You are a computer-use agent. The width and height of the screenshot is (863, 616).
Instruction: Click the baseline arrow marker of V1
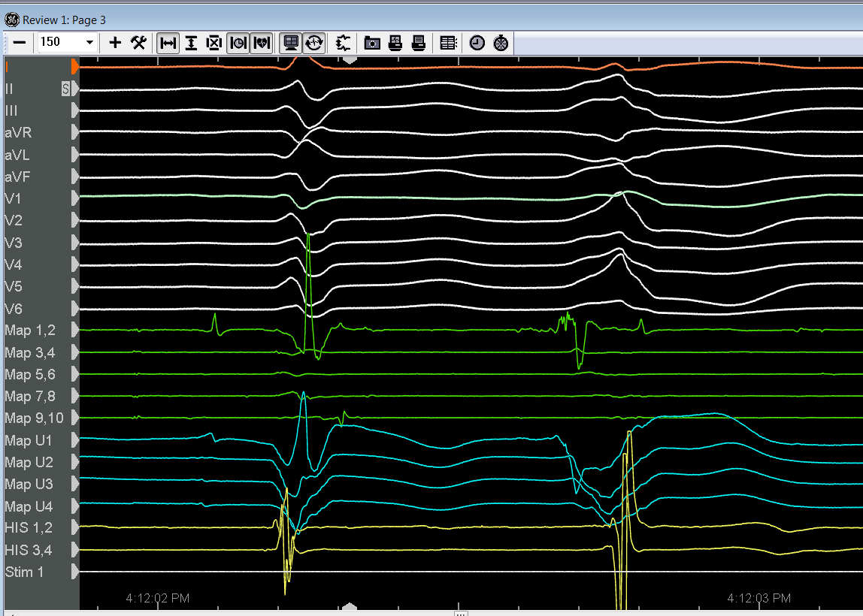[75, 198]
